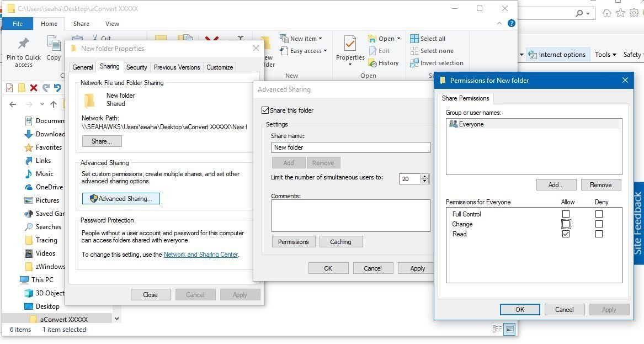Click up-directory arrow in Explorer
Viewport: 644px width, 344px height.
coord(54,104)
